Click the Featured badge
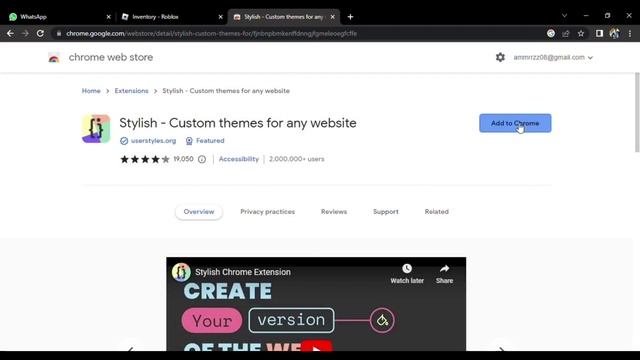The width and height of the screenshot is (640, 360). 205,140
